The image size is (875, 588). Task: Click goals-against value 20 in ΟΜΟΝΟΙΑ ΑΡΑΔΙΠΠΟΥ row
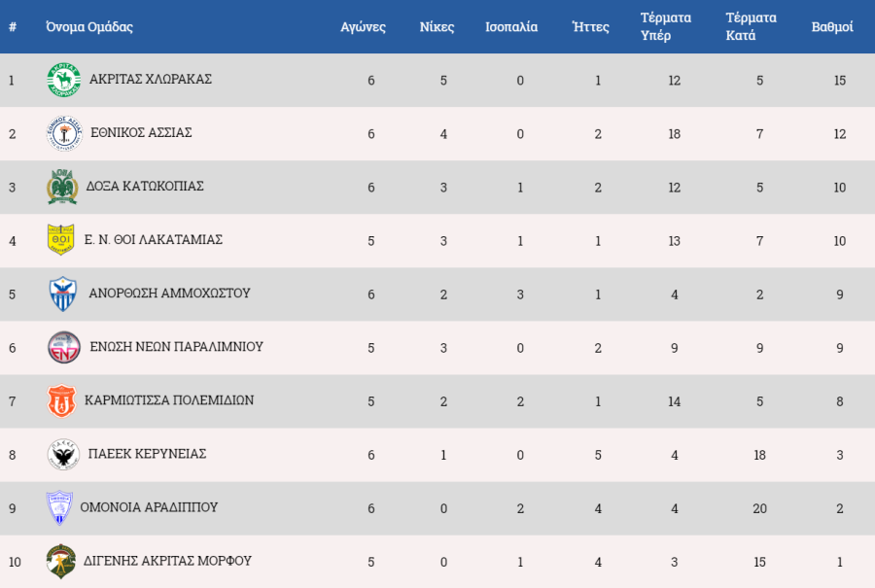pyautogui.click(x=759, y=508)
